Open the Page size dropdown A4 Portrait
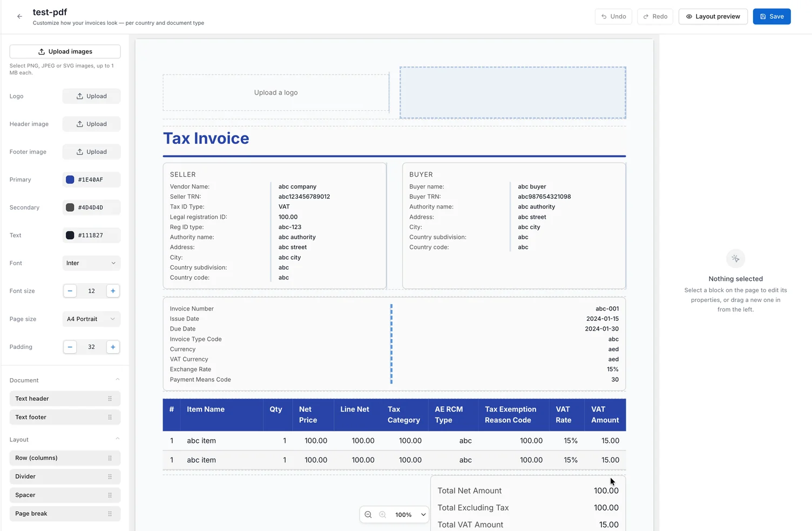Screen dimensions: 812x531 tap(91, 319)
